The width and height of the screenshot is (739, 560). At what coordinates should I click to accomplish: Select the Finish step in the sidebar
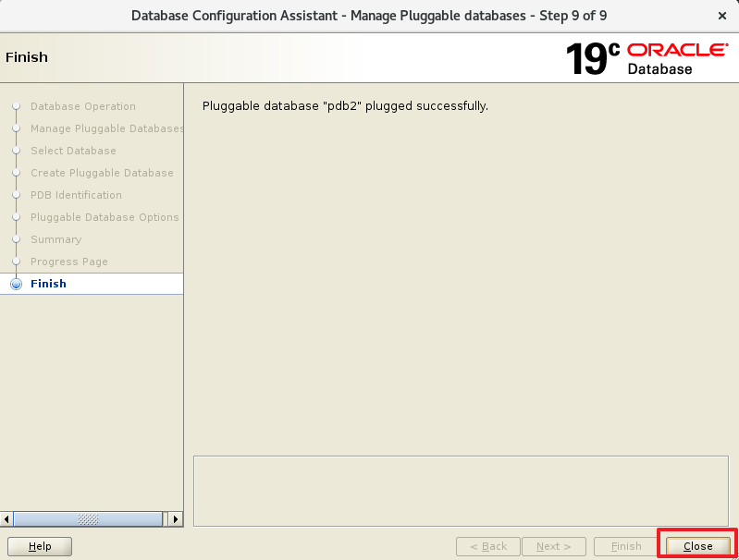(x=92, y=284)
